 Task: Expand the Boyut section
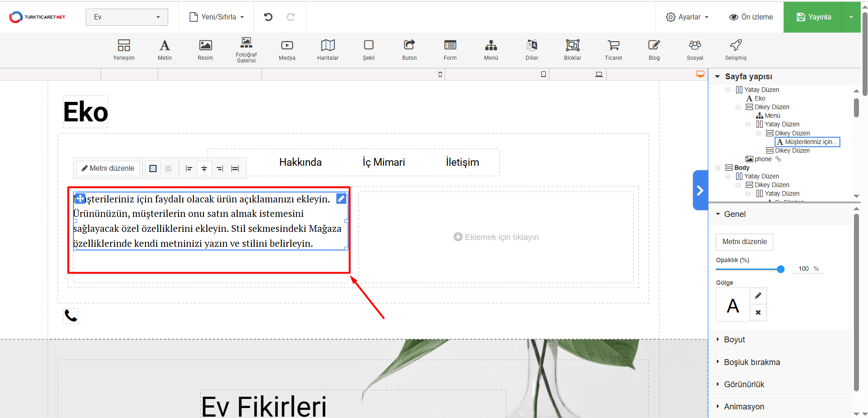tap(734, 340)
